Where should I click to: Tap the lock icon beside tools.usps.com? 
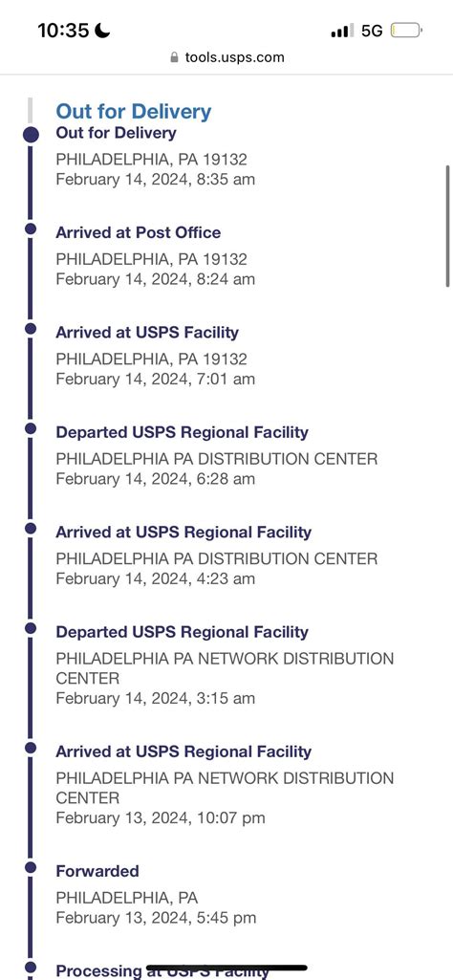tap(174, 57)
